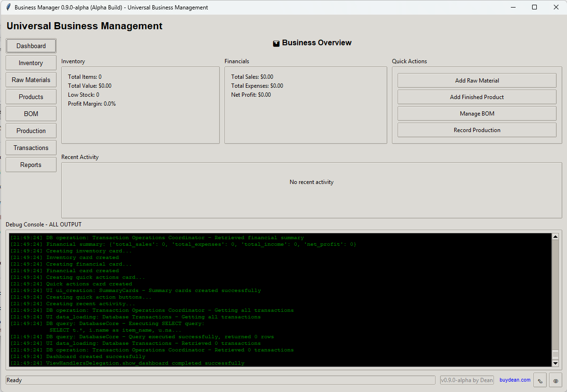Open the Dashboard view
567x392 pixels.
pos(31,46)
